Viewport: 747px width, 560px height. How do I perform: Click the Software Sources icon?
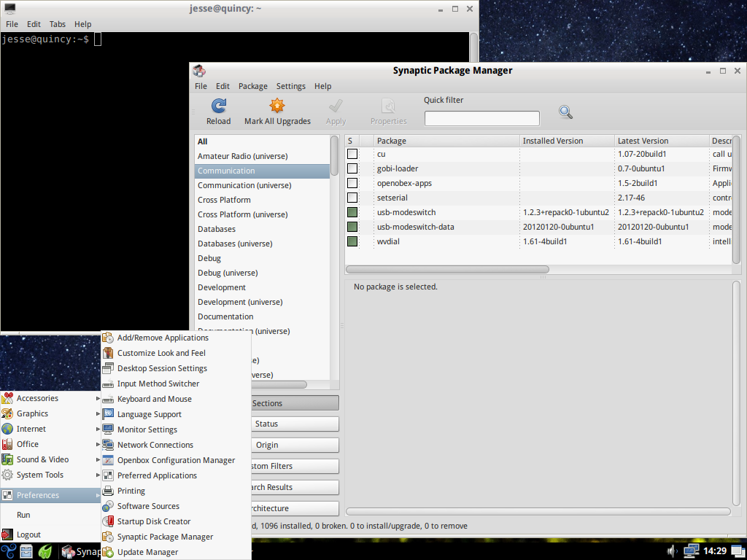(x=108, y=506)
